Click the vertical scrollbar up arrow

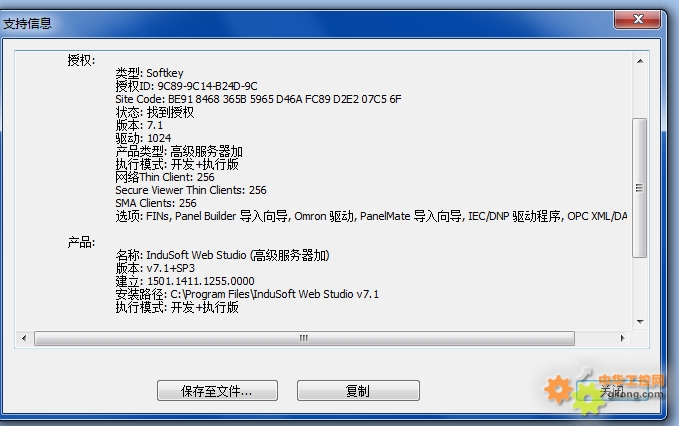(x=640, y=61)
